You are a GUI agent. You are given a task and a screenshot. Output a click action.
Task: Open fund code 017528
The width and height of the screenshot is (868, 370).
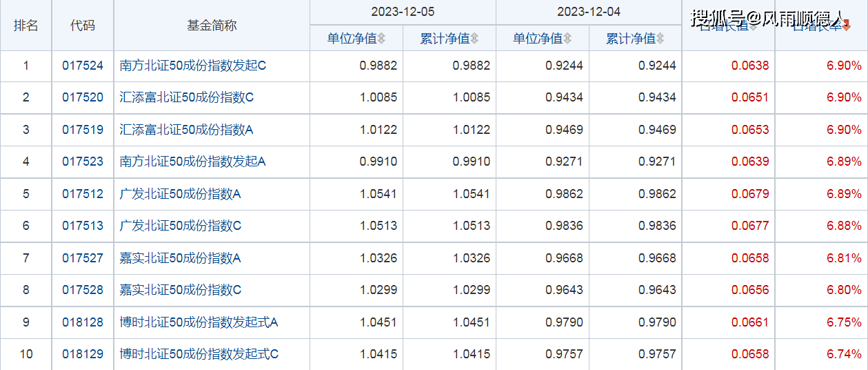coord(83,290)
